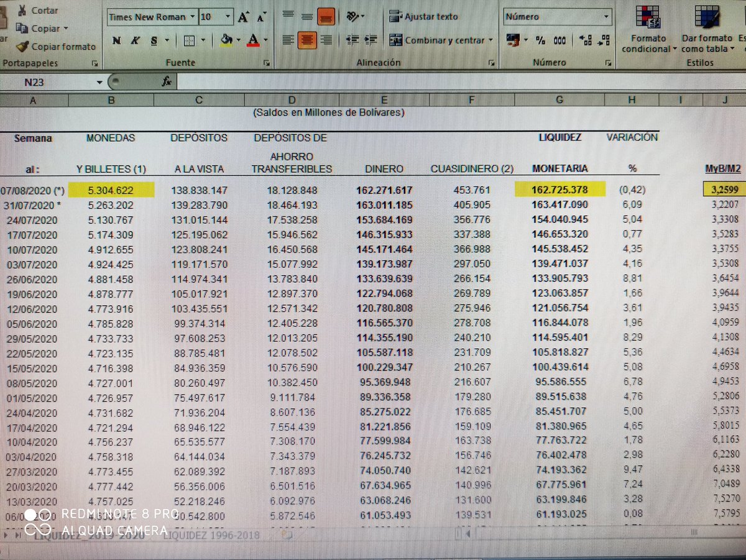The width and height of the screenshot is (746, 560).
Task: Apply thousands separator style (000)
Action: (x=559, y=40)
